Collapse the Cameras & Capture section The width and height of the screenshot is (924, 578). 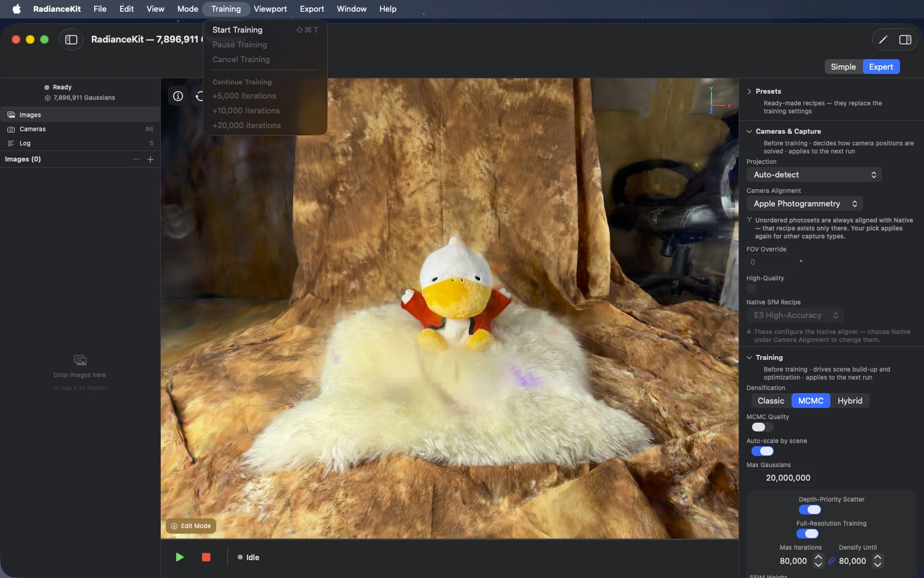[749, 131]
